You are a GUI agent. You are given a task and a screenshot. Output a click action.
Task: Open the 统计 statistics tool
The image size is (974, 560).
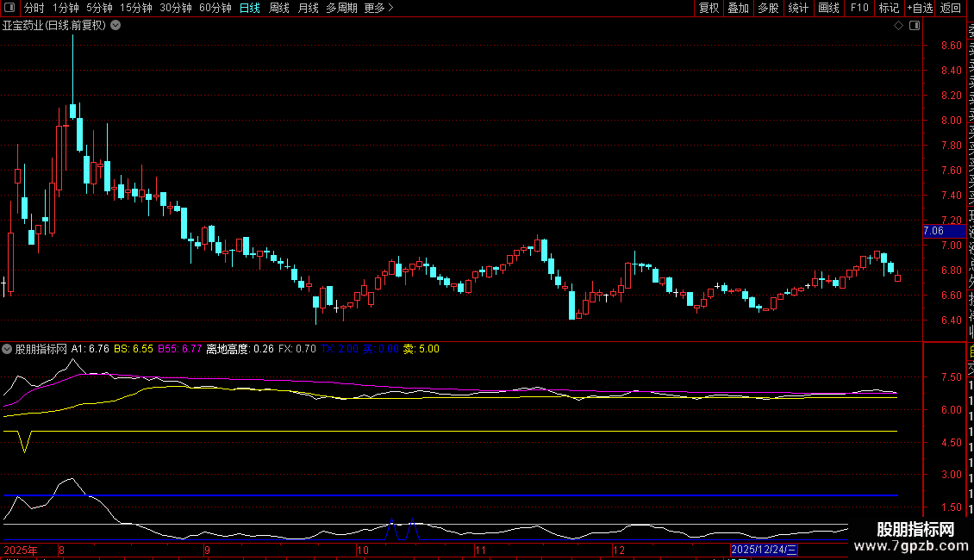pos(798,8)
